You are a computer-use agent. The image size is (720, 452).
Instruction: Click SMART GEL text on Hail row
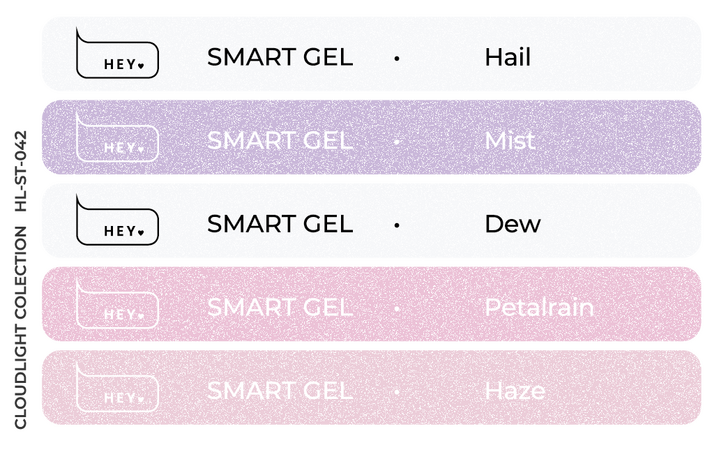[280, 57]
